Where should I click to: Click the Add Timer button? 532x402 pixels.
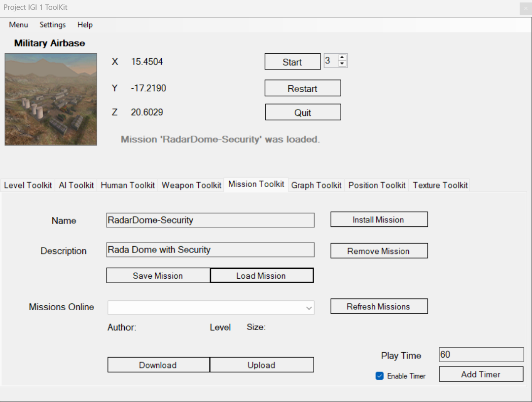[x=481, y=374]
